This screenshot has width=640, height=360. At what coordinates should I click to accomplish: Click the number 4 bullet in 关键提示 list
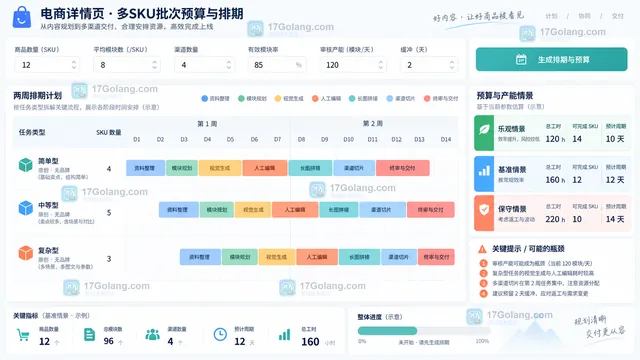[x=483, y=293]
